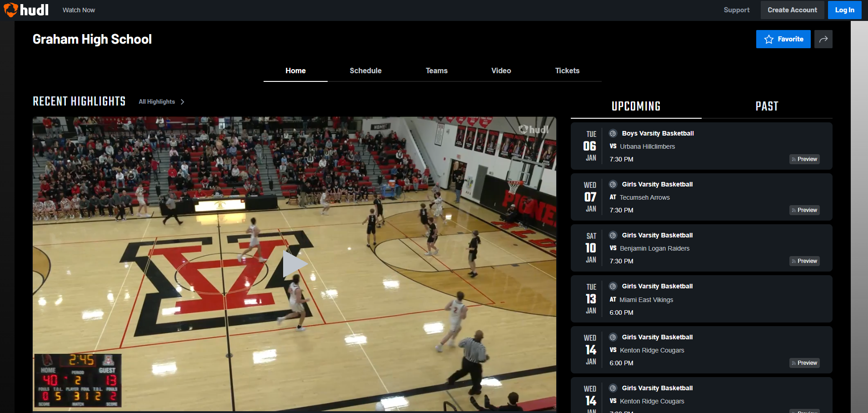Click the Sat 10 Jan date block
The image size is (868, 413).
pyautogui.click(x=590, y=248)
